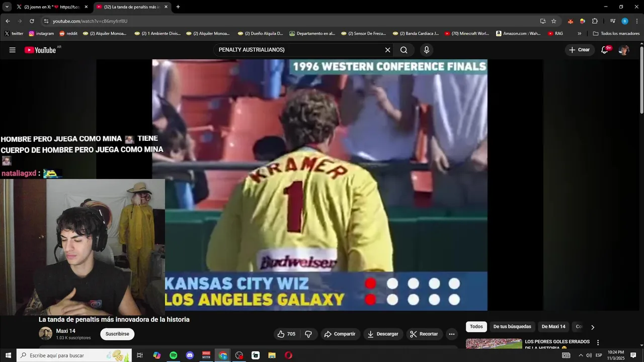The height and width of the screenshot is (362, 644).
Task: Open the reddit bookmark
Action: click(68, 34)
